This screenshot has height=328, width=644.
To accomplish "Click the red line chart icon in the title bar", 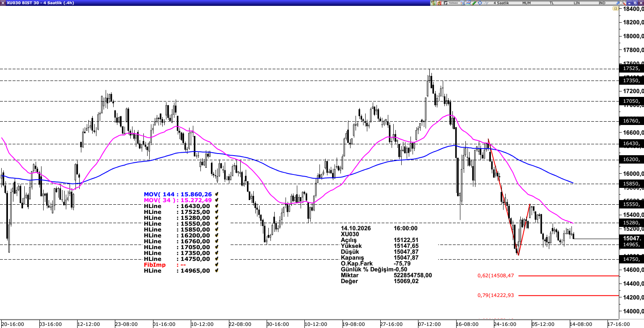I will tap(468, 3).
